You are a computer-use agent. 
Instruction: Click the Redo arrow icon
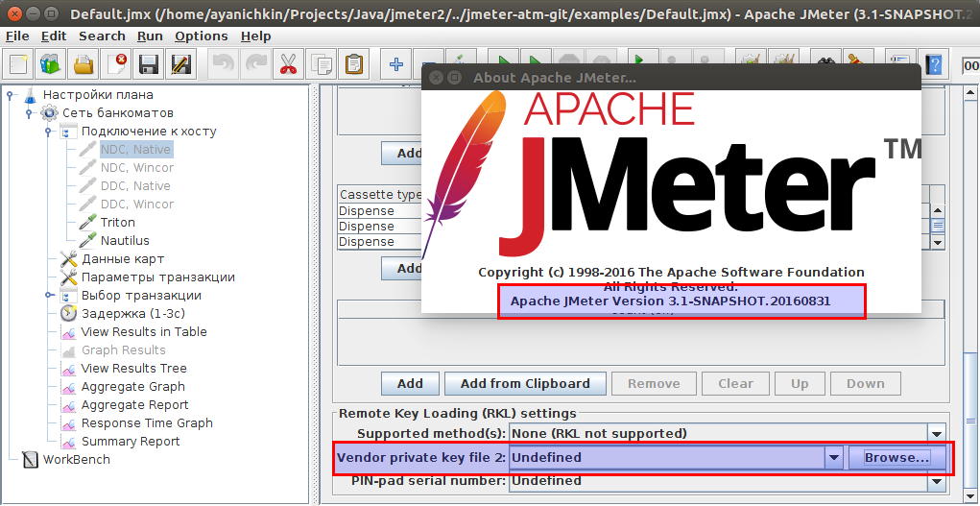pyautogui.click(x=254, y=63)
